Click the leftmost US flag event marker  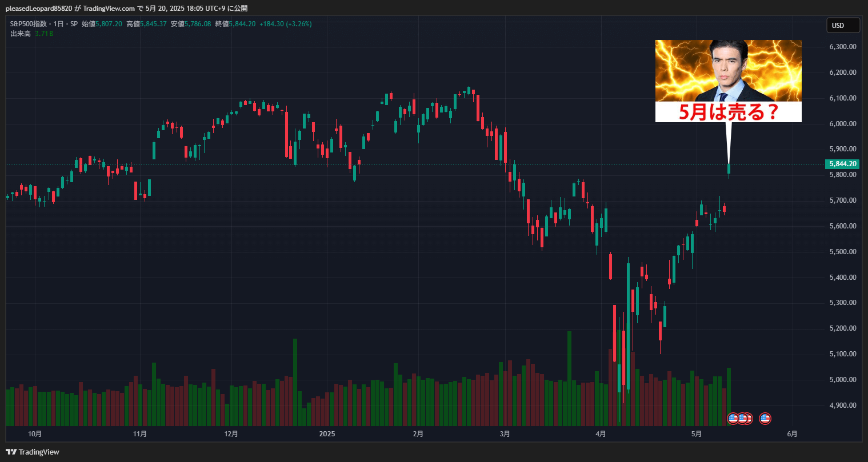733,419
